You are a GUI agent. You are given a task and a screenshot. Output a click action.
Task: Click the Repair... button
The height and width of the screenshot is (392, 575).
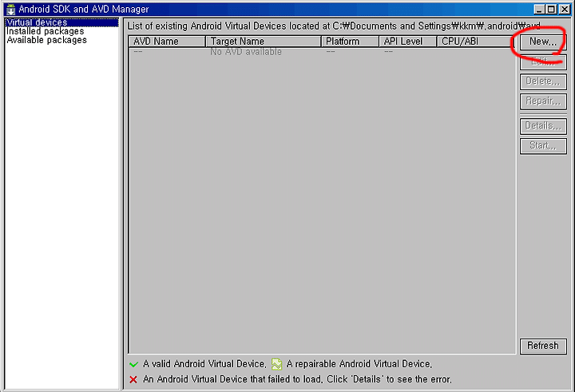[x=543, y=101]
